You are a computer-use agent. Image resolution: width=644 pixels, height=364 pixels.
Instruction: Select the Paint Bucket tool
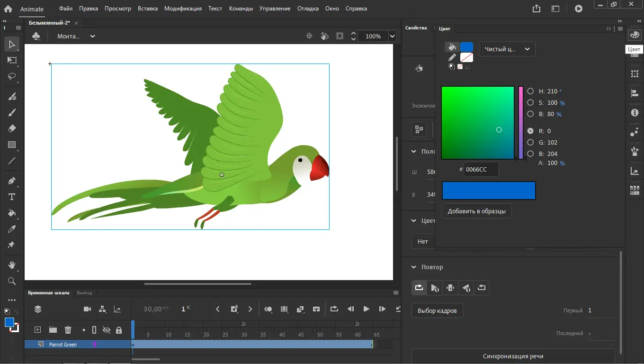tap(12, 213)
